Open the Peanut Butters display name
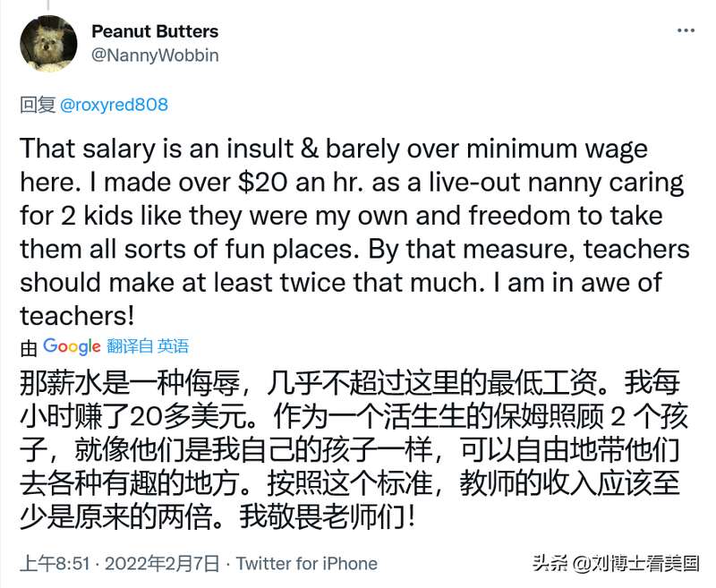The image size is (716, 588). click(x=155, y=31)
